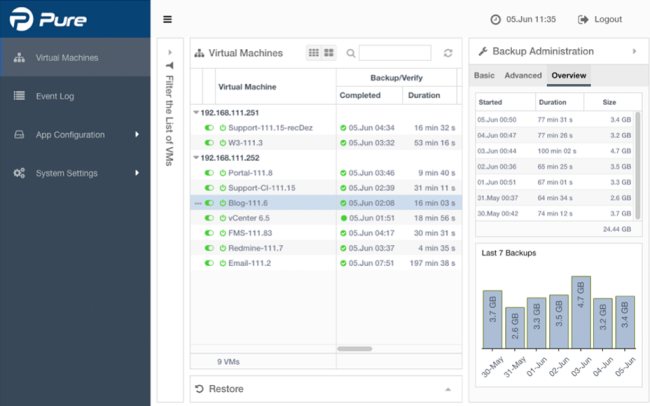Click the clock icon beside 05.Jun 11:35
The width and height of the screenshot is (650, 406).
pos(495,19)
